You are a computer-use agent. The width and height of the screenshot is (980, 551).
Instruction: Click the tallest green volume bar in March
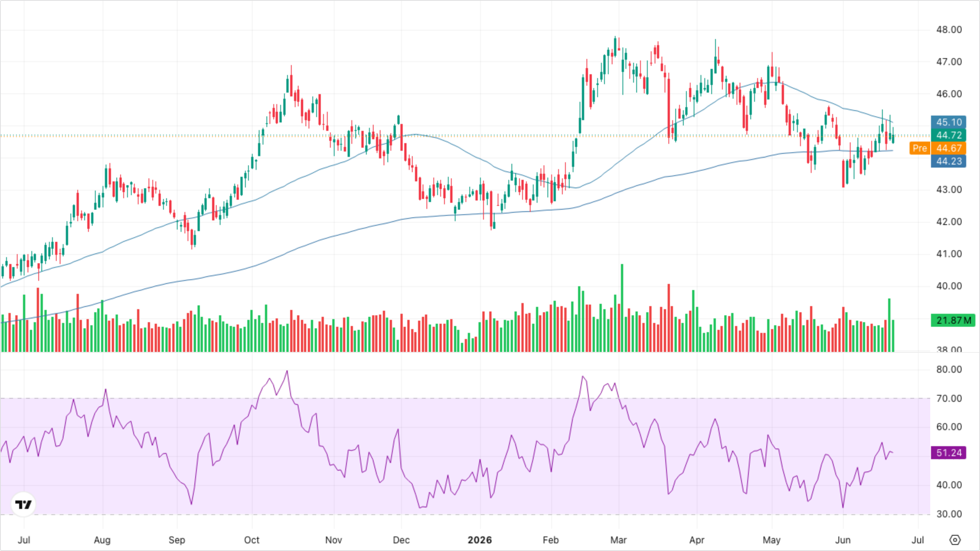tap(622, 308)
